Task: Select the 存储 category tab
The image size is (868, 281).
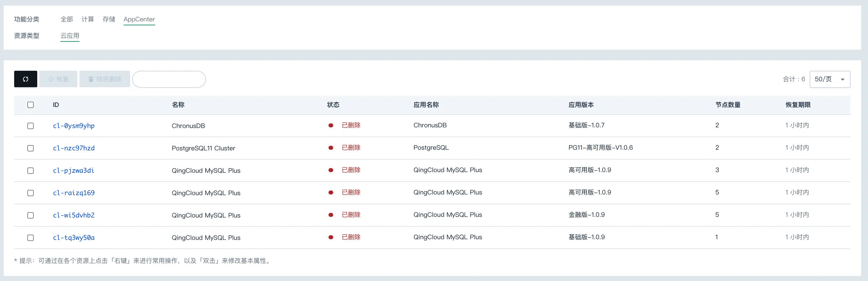Action: click(109, 19)
